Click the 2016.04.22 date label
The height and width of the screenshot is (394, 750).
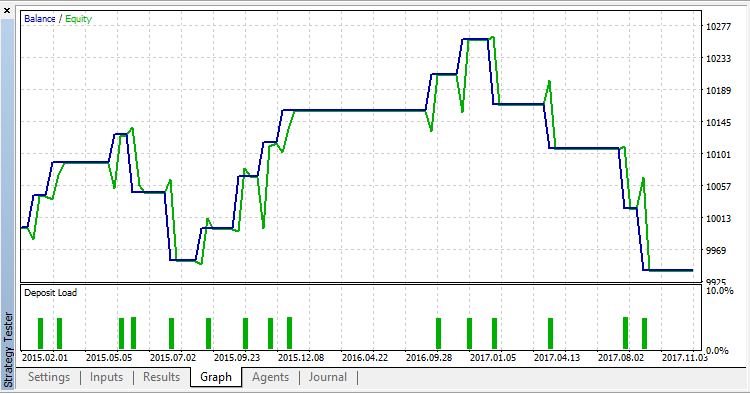pyautogui.click(x=365, y=358)
